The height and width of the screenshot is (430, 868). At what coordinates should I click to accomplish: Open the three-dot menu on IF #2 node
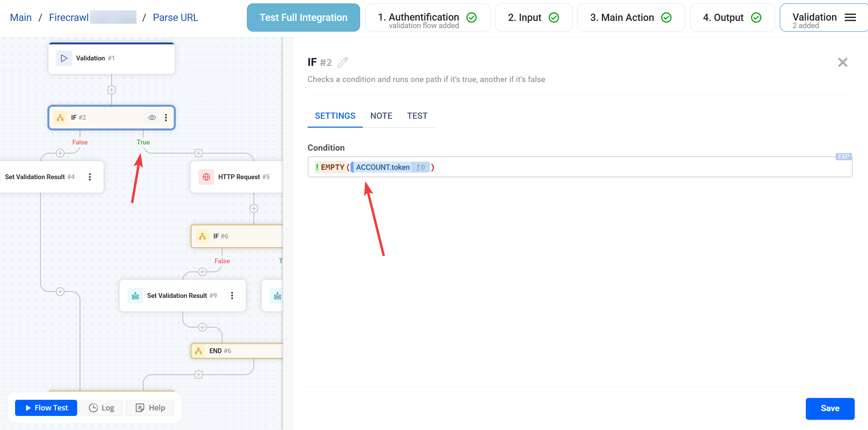point(166,117)
